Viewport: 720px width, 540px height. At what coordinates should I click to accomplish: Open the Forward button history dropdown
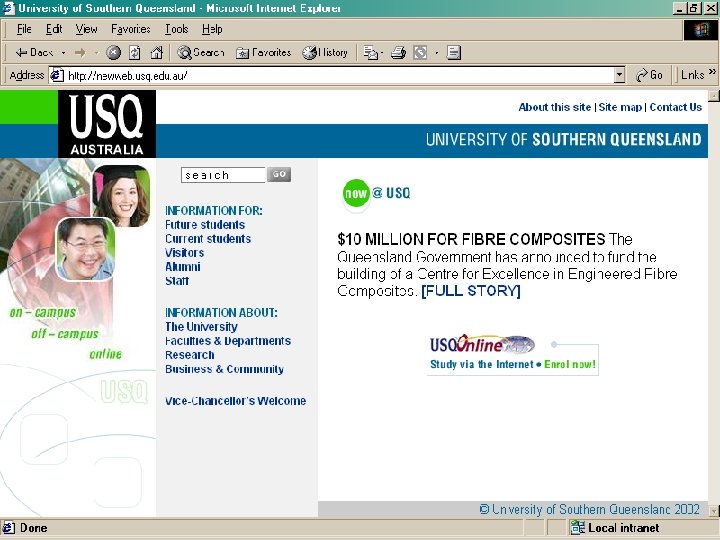pos(96,53)
